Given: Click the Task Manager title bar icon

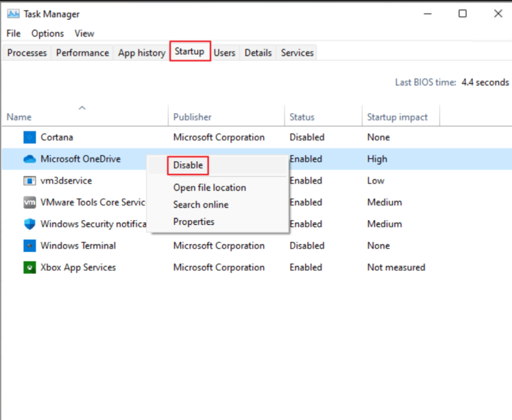Looking at the screenshot, I should (14, 14).
